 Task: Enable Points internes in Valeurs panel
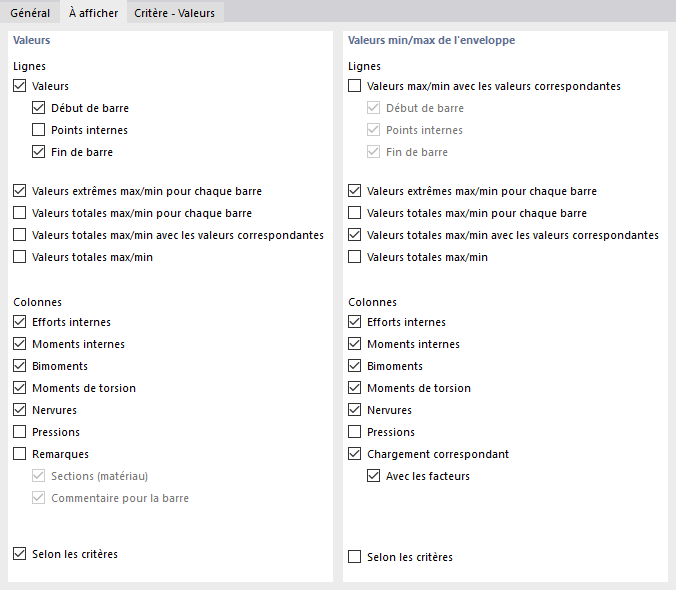point(39,130)
